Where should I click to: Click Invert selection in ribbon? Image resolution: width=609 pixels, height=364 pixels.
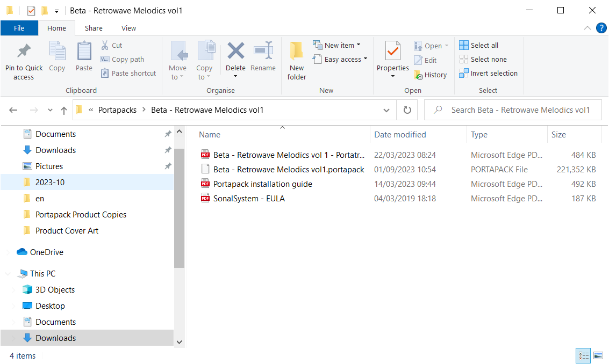point(488,74)
